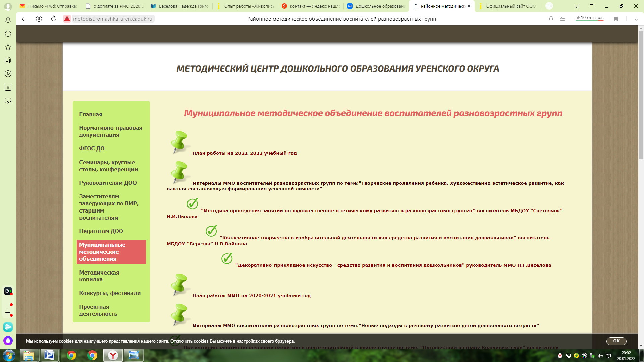Open the downloads arrow icon

tap(636, 19)
